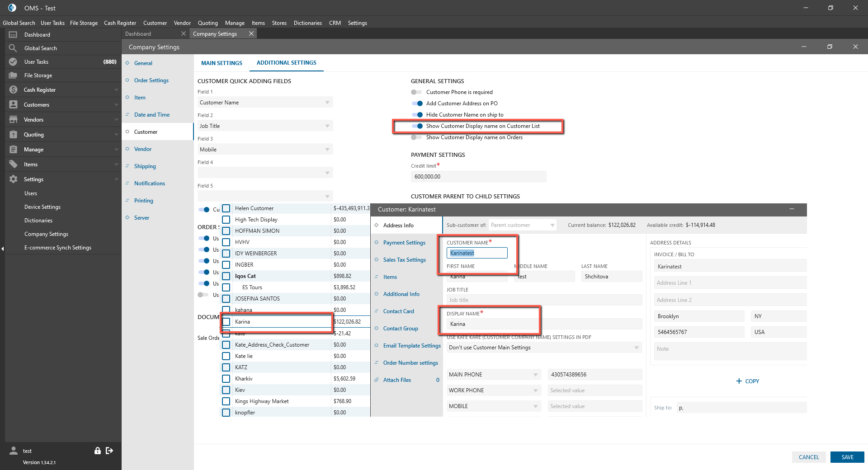Select the Kharkiv customer row

295,379
